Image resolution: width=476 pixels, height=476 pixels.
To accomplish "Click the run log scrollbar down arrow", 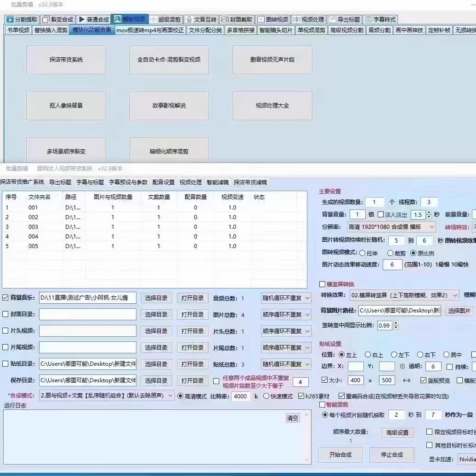I will coord(306,460).
